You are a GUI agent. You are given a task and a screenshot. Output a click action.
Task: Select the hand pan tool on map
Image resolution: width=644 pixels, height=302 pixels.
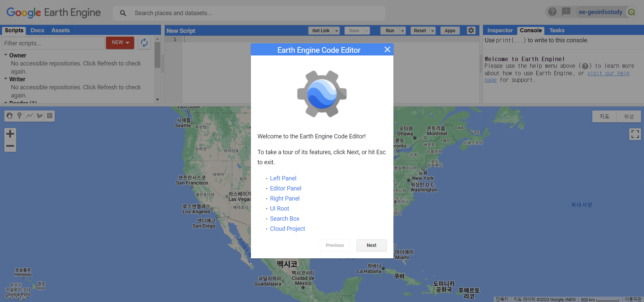point(9,116)
